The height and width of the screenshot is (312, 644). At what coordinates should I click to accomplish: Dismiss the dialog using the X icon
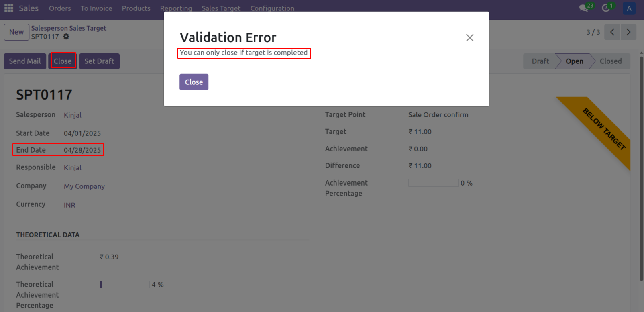coord(469,37)
